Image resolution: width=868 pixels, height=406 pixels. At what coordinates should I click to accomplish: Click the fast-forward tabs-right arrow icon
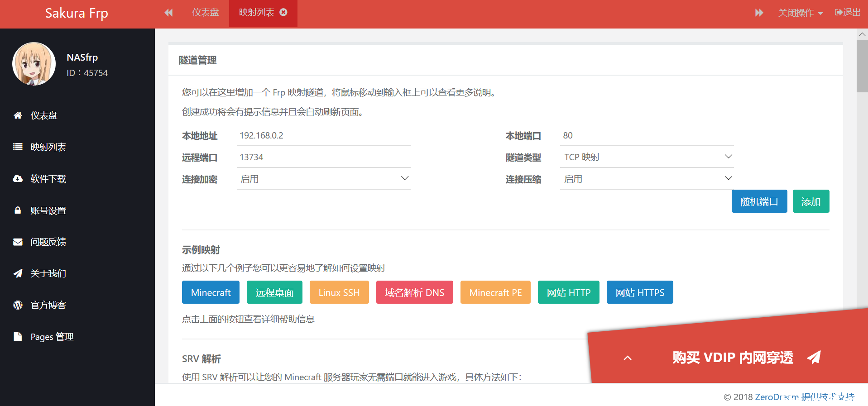tap(759, 13)
